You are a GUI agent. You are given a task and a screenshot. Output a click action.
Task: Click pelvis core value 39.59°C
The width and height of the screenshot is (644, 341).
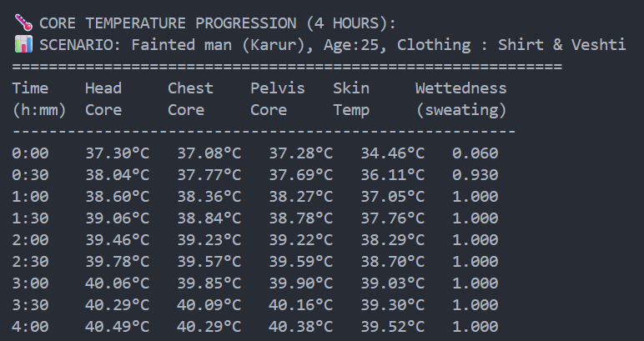tap(301, 262)
